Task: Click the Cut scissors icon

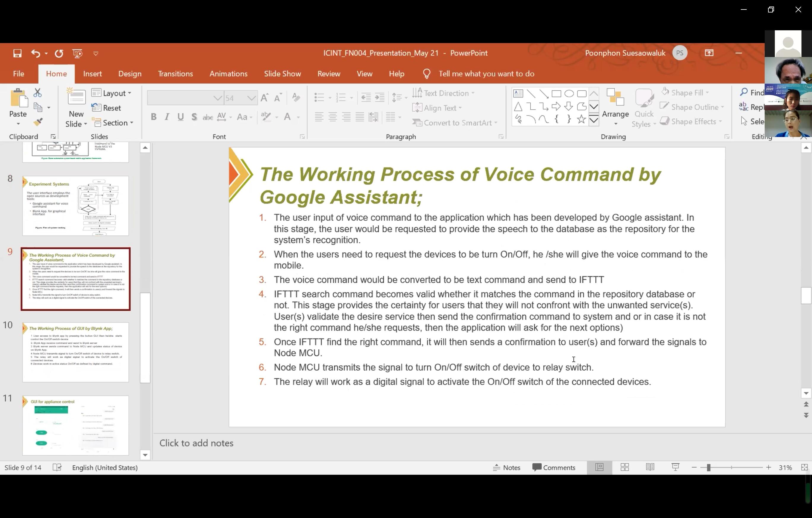Action: point(37,92)
